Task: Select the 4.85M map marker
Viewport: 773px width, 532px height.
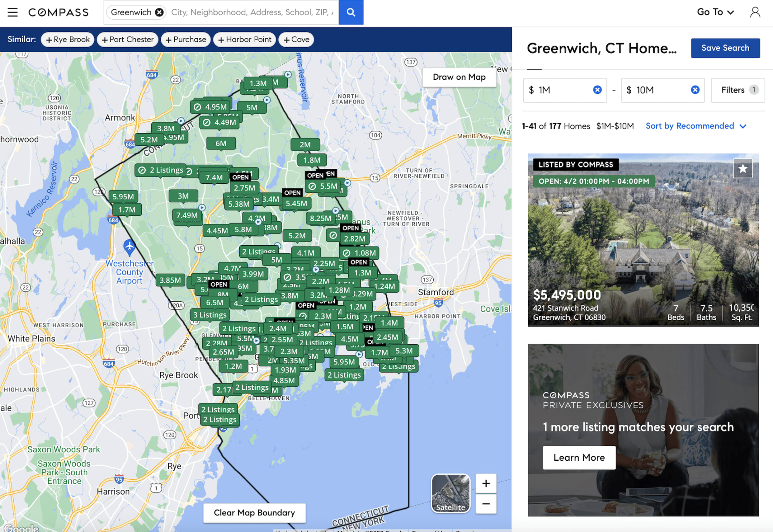Action: click(284, 381)
